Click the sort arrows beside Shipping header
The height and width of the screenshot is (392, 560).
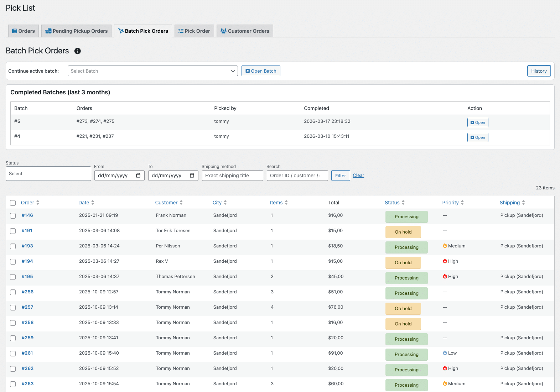(x=523, y=203)
